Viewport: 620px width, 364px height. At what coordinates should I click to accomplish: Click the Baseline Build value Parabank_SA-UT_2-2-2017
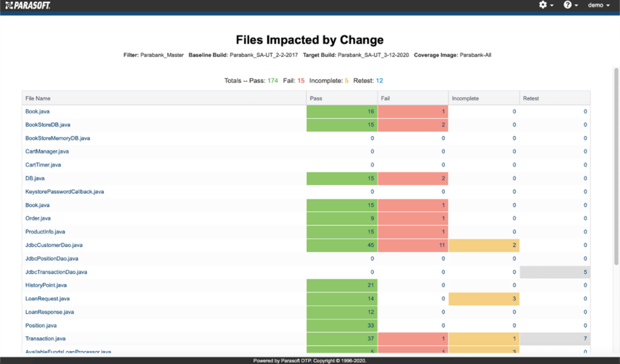point(264,55)
